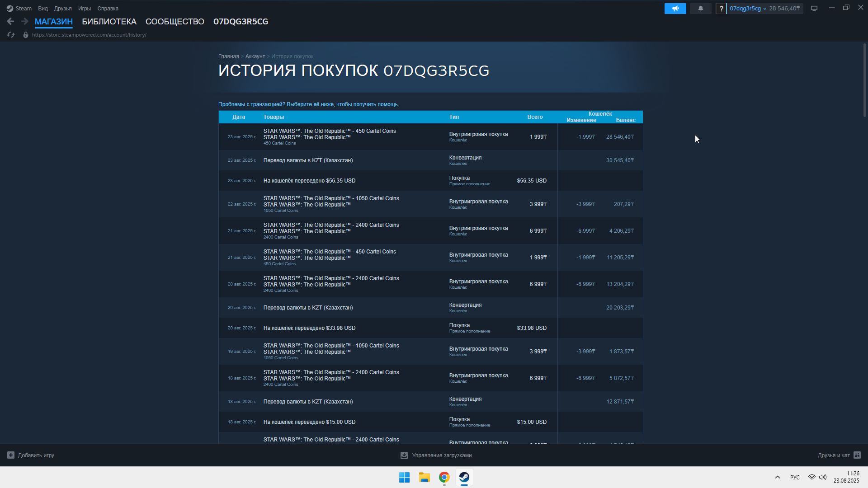This screenshot has width=868, height=488.
Task: Go forward with the forward arrow
Action: [25, 21]
